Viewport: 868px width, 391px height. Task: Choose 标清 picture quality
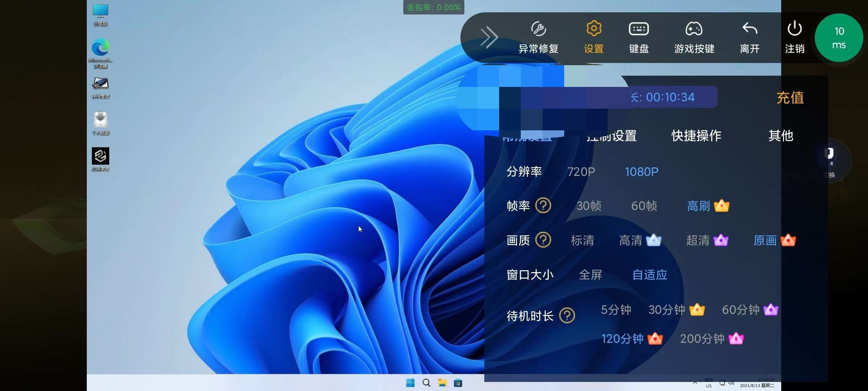(582, 240)
